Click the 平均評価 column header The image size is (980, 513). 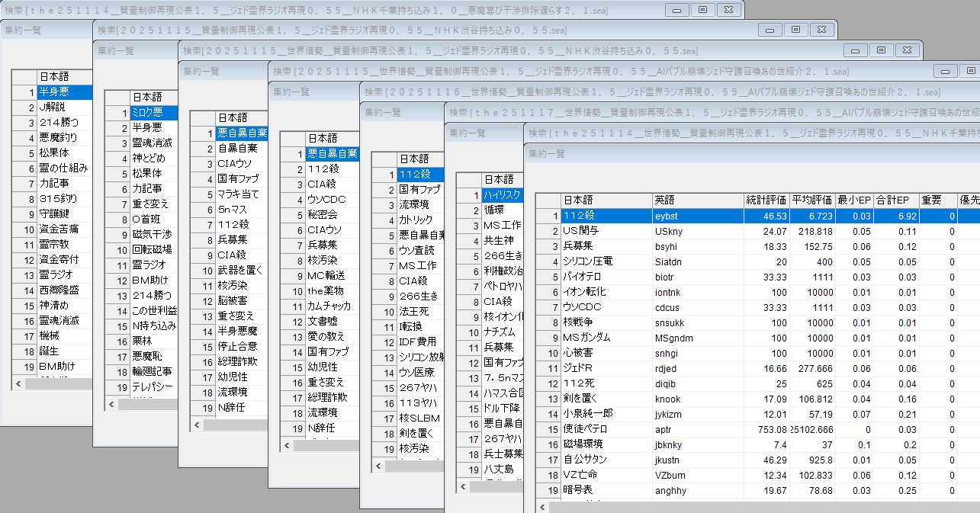pyautogui.click(x=811, y=200)
